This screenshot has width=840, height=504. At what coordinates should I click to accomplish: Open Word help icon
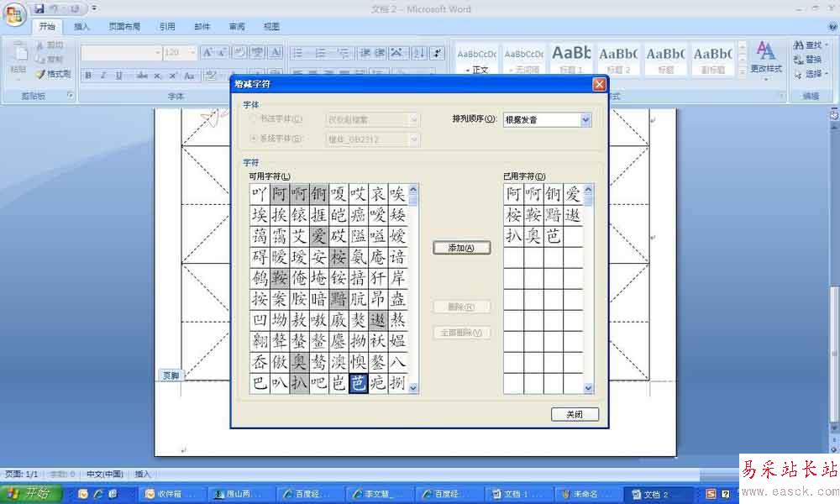pyautogui.click(x=833, y=26)
